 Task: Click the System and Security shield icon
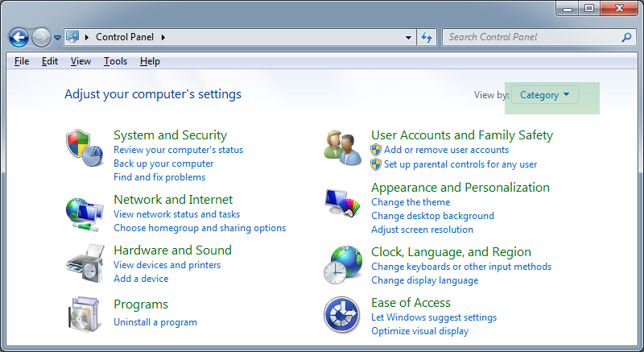pos(85,147)
